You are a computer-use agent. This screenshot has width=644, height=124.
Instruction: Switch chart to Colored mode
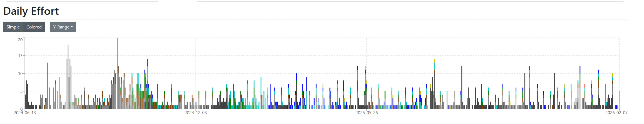(34, 27)
